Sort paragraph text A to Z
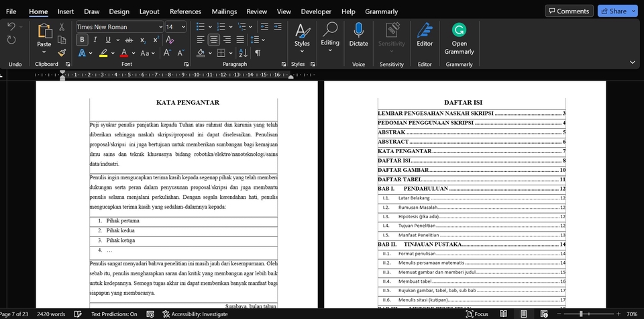644x319 pixels. point(243,52)
